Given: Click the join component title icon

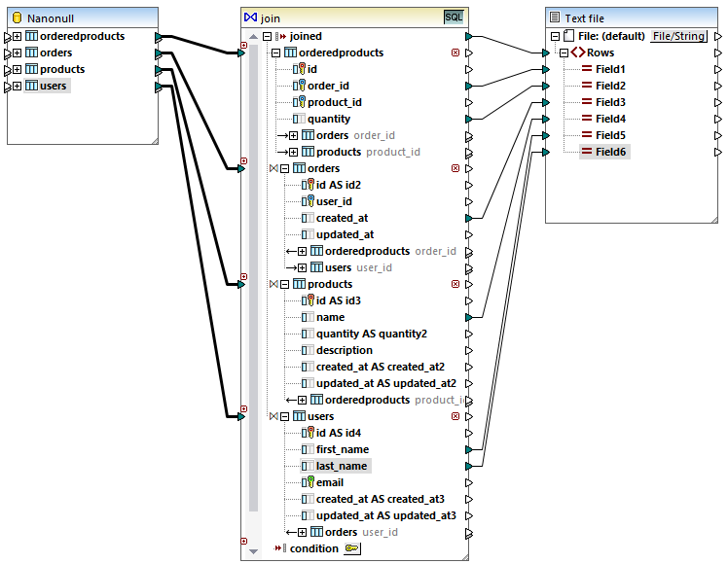Looking at the screenshot, I should click(250, 18).
